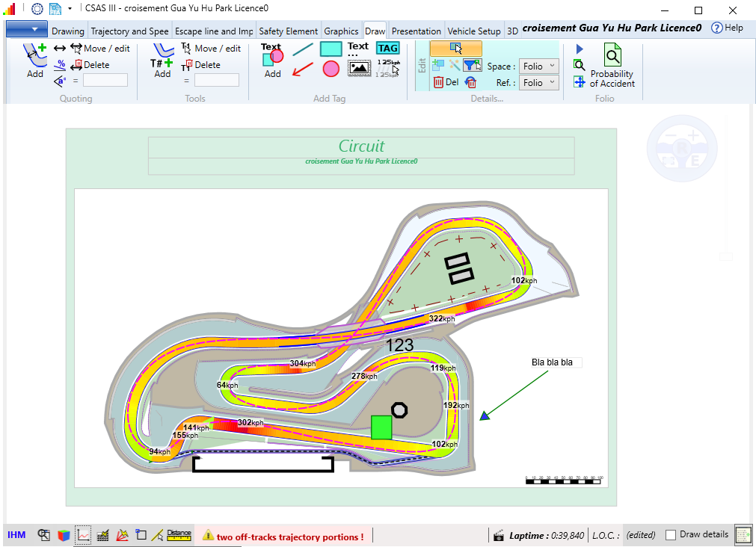756x547 pixels.
Task: Open the Space dropdown
Action: (538, 66)
